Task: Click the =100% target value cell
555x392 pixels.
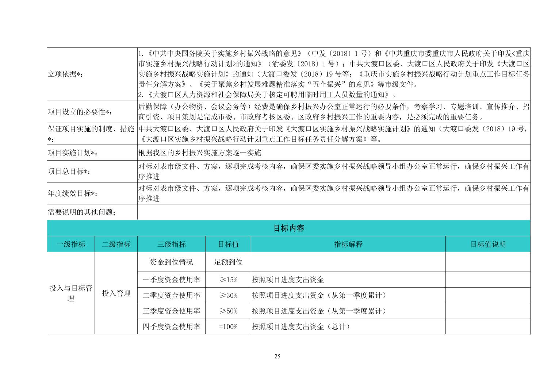Action: 228,327
